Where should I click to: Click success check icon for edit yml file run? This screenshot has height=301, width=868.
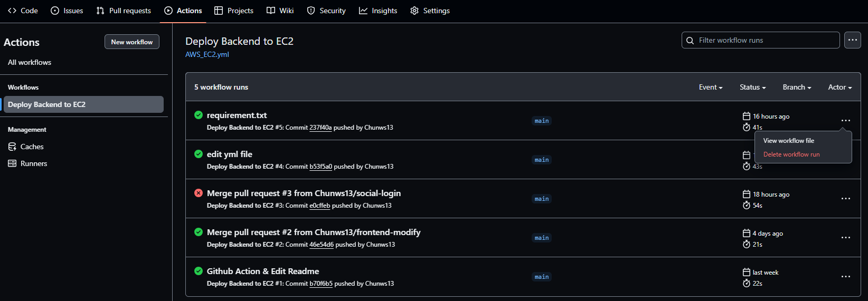click(x=199, y=154)
